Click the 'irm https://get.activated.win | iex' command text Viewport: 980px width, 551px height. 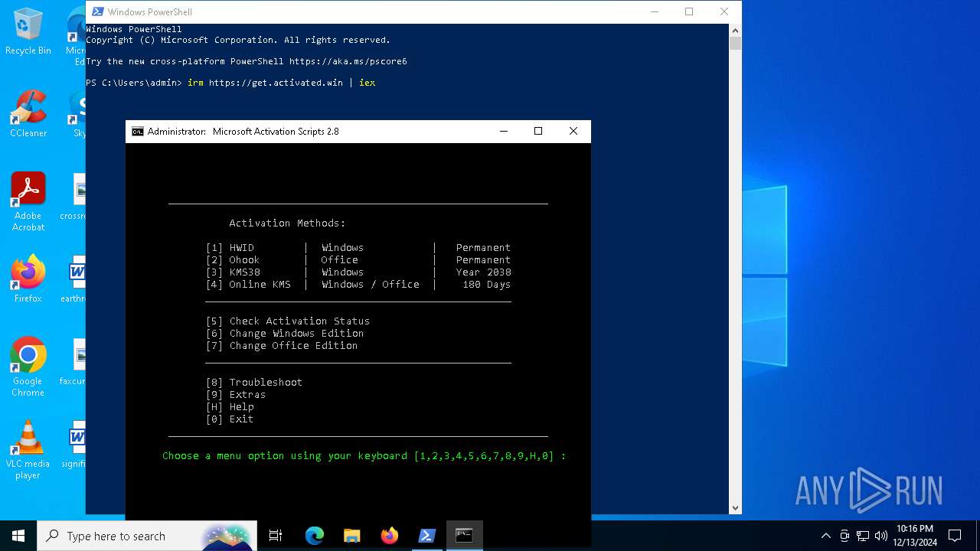pos(282,83)
